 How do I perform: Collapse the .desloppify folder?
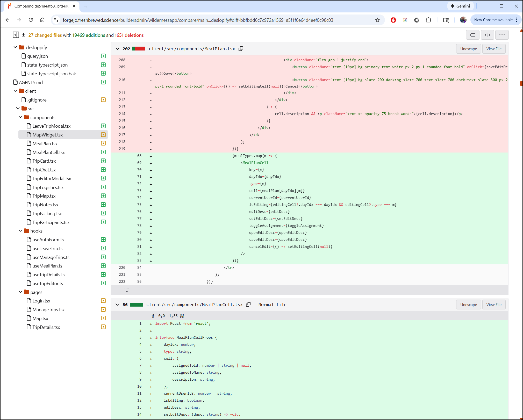(x=15, y=47)
